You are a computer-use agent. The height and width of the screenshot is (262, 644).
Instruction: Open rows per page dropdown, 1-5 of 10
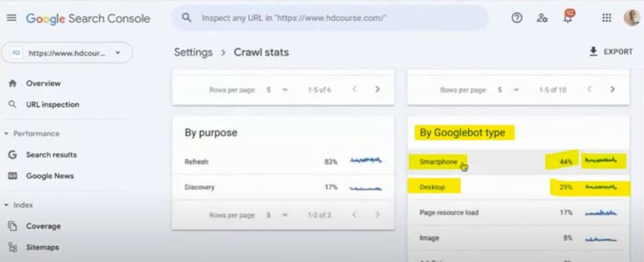click(x=508, y=89)
